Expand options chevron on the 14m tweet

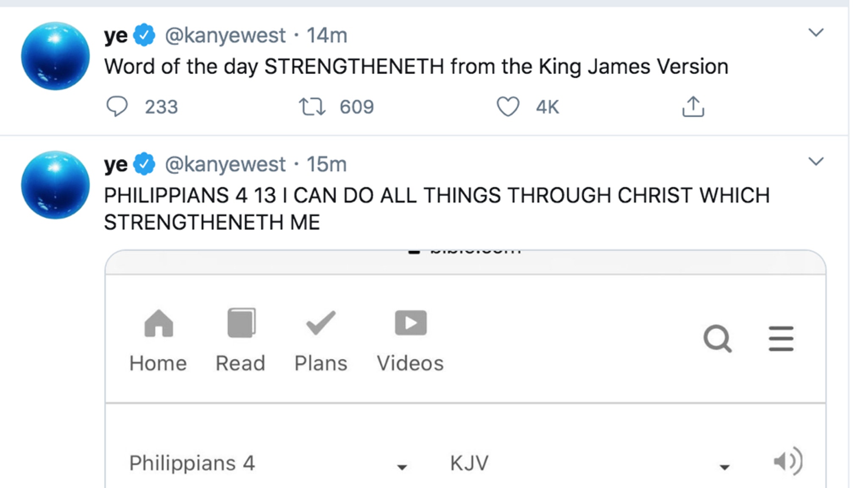click(x=816, y=33)
